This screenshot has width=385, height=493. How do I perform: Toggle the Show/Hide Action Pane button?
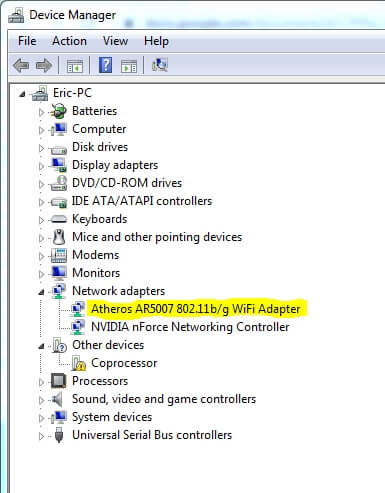pyautogui.click(x=129, y=66)
